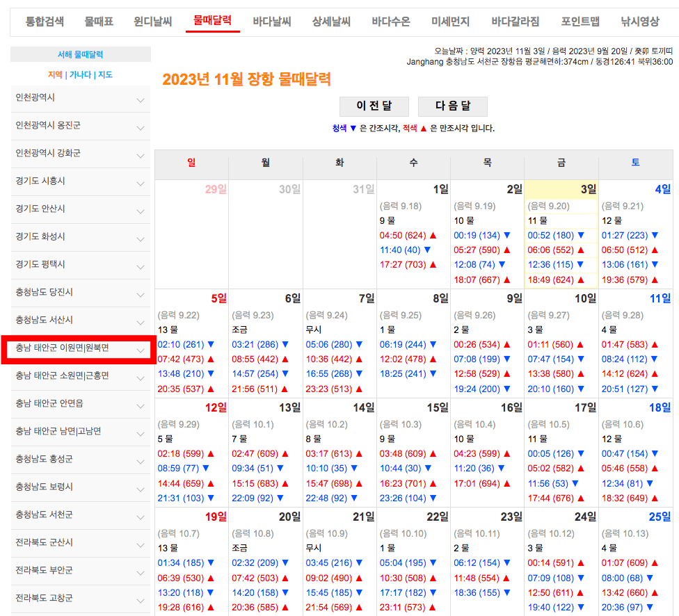Click the 이전달 button
679x616 pixels.
[374, 106]
